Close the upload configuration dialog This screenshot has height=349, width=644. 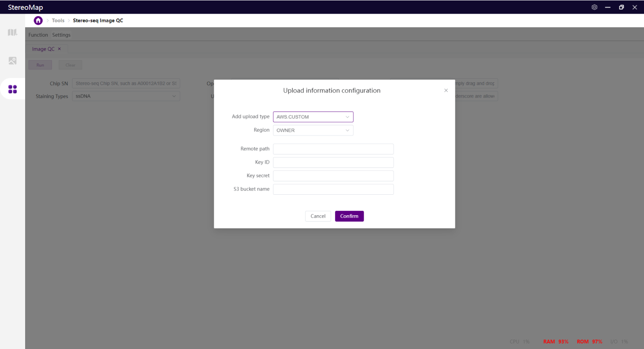pyautogui.click(x=446, y=90)
